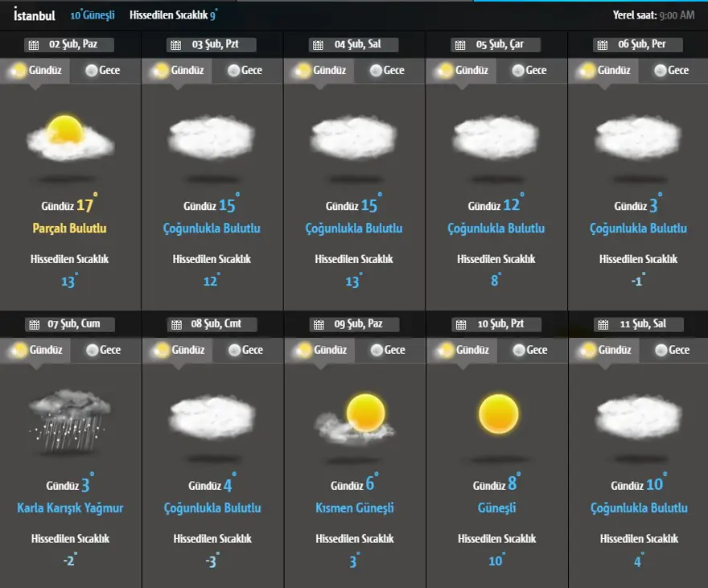
Task: Click the cloud icon for 08 Şub
Action: tap(212, 417)
